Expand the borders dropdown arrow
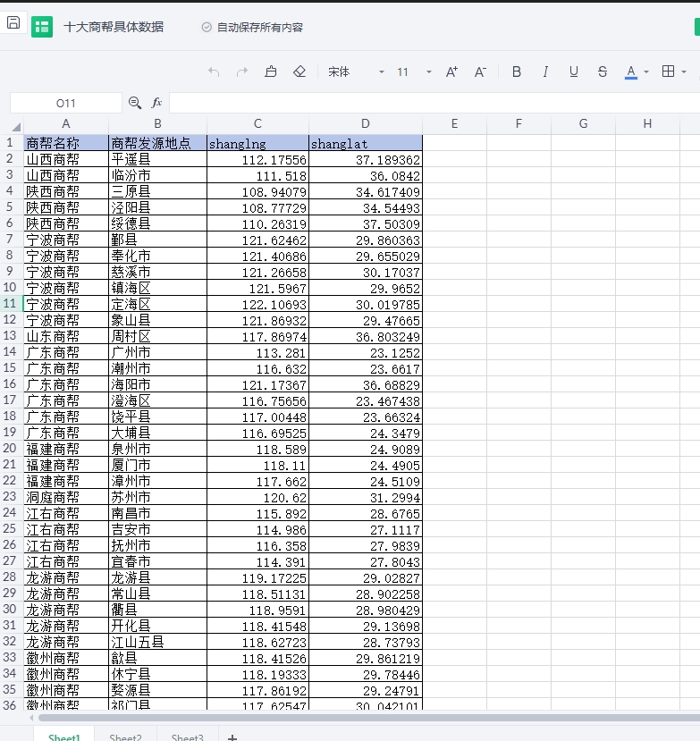 pos(684,72)
